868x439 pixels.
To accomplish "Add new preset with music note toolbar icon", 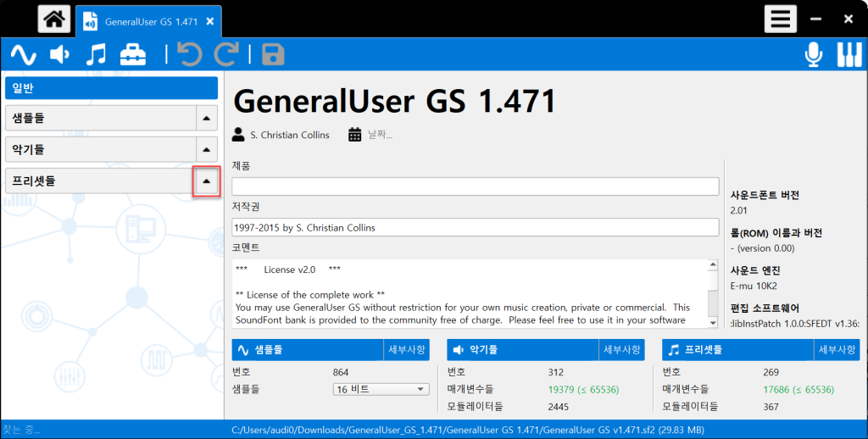I will [96, 54].
